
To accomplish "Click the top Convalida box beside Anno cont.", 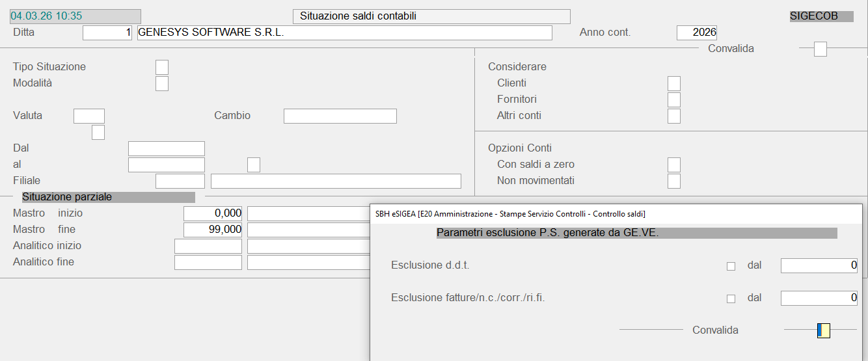I will [x=821, y=49].
